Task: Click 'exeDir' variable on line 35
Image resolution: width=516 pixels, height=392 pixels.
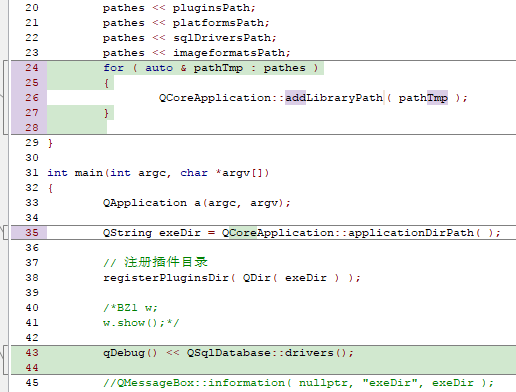Action: (180, 233)
